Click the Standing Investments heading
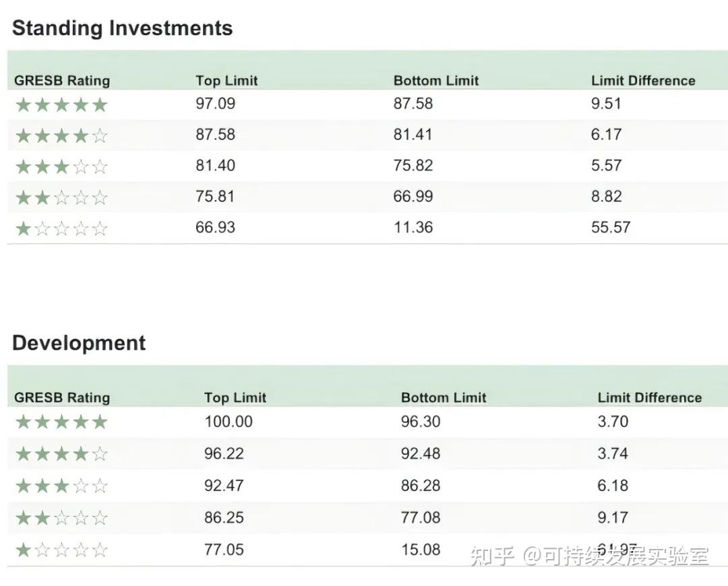This screenshot has height=586, width=728. pyautogui.click(x=123, y=28)
